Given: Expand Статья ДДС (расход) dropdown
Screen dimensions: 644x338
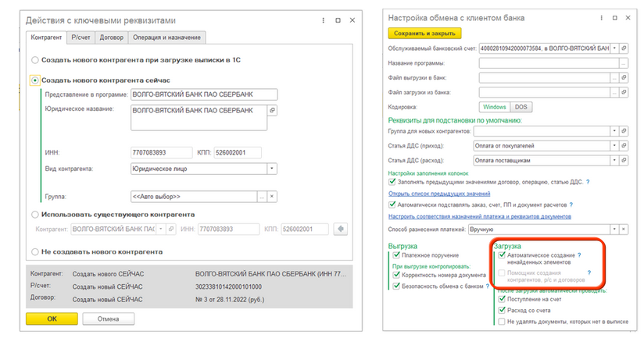Looking at the screenshot, I should pyautogui.click(x=614, y=160).
